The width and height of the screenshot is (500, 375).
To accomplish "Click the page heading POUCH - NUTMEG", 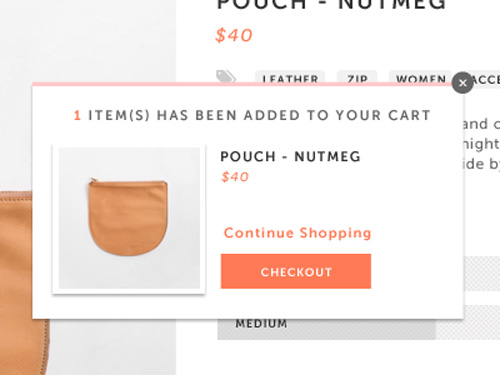I will coord(332,5).
